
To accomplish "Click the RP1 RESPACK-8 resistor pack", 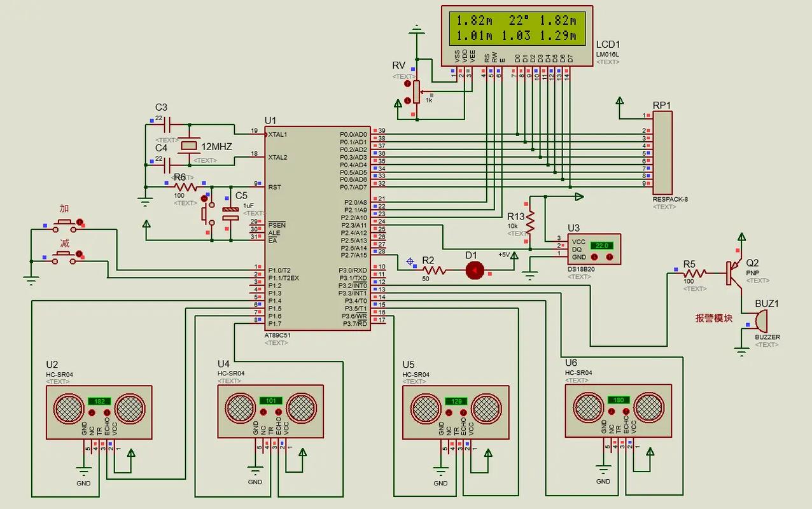I will pyautogui.click(x=662, y=150).
